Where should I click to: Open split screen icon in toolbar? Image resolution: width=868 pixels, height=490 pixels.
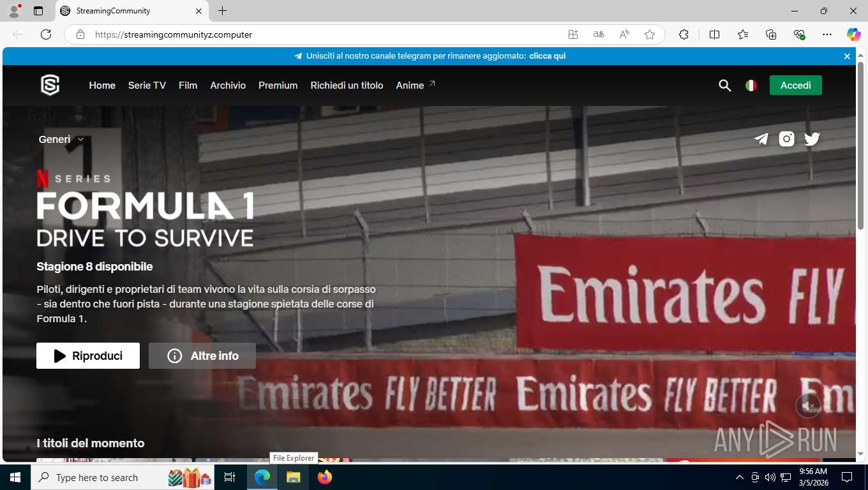click(715, 34)
